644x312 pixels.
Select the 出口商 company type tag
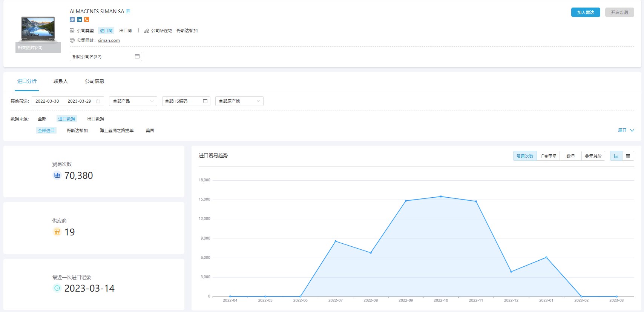pos(126,31)
